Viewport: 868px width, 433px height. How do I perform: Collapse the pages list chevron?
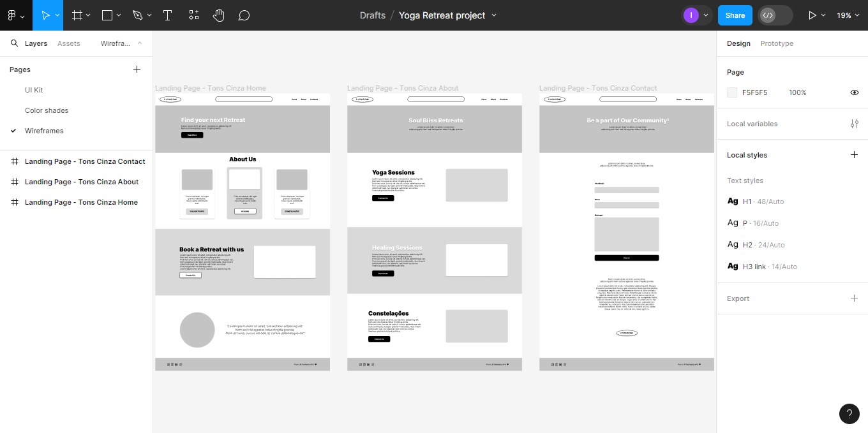click(140, 43)
